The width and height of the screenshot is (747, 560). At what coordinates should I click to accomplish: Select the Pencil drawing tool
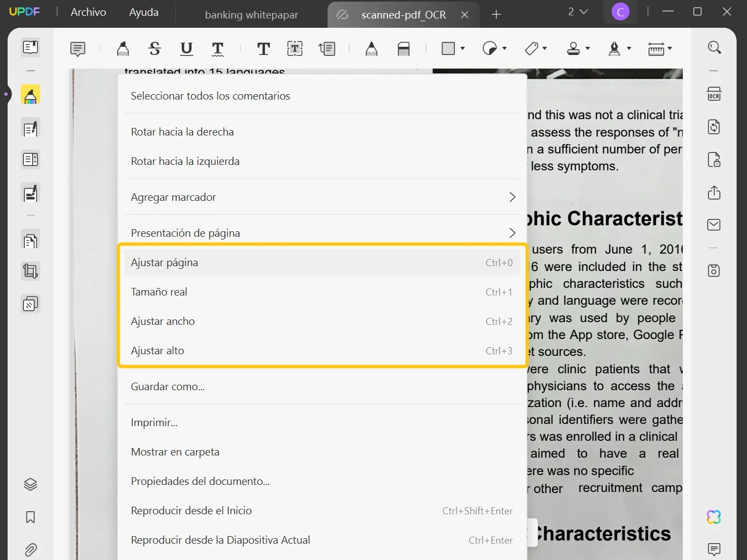pyautogui.click(x=372, y=49)
